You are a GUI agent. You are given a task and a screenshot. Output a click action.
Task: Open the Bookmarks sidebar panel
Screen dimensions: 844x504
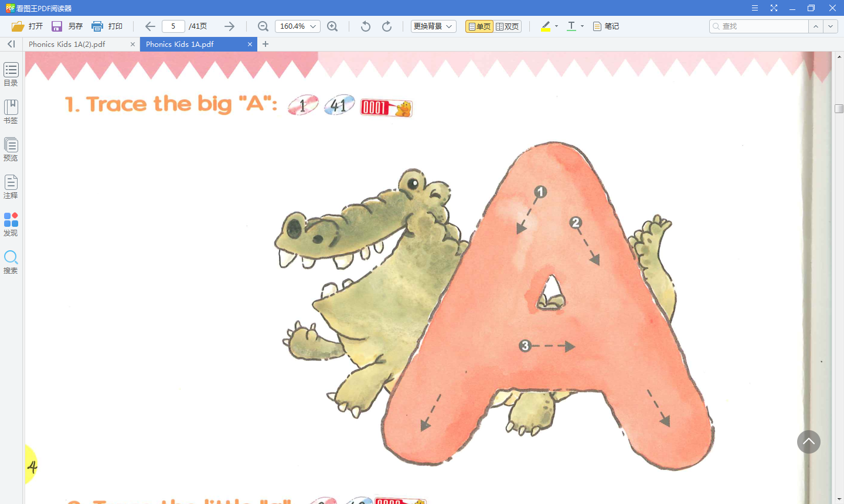[x=11, y=111]
